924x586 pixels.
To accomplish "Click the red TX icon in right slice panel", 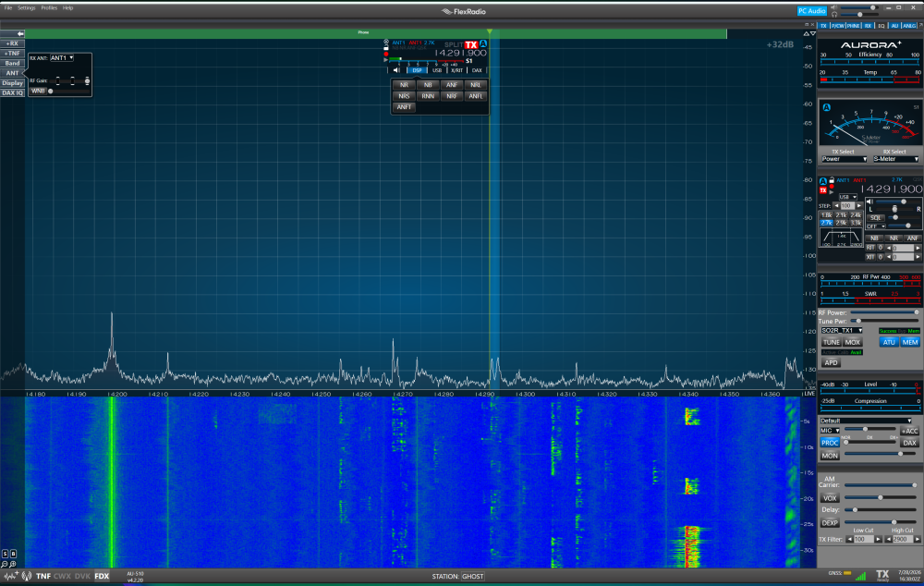I will 823,190.
